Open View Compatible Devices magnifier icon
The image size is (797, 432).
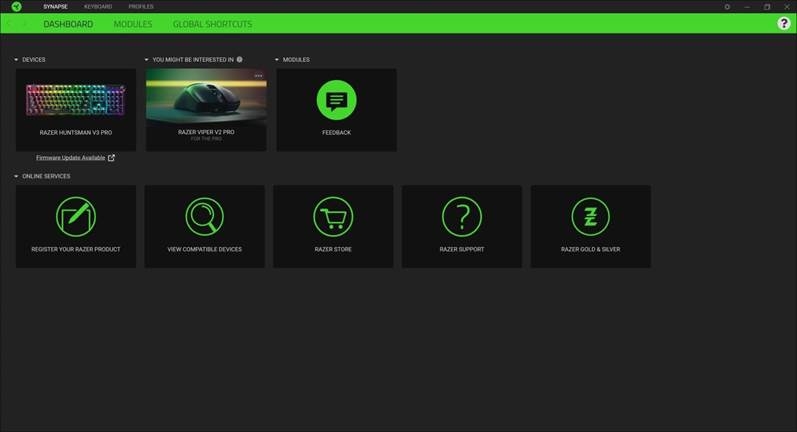(x=204, y=217)
